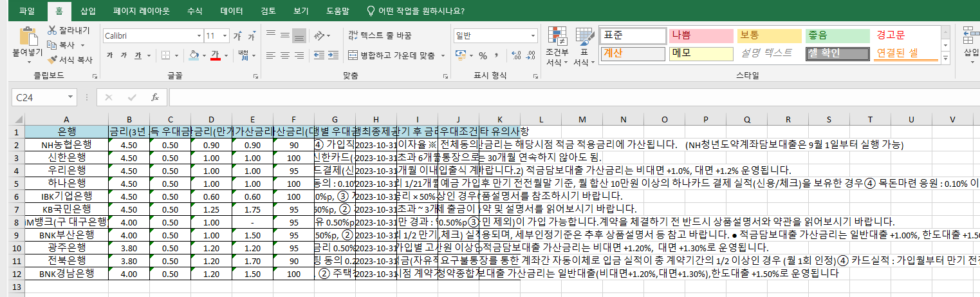Select cell containing 광주은행
Viewport: 980px width, 297px height.
67,247
